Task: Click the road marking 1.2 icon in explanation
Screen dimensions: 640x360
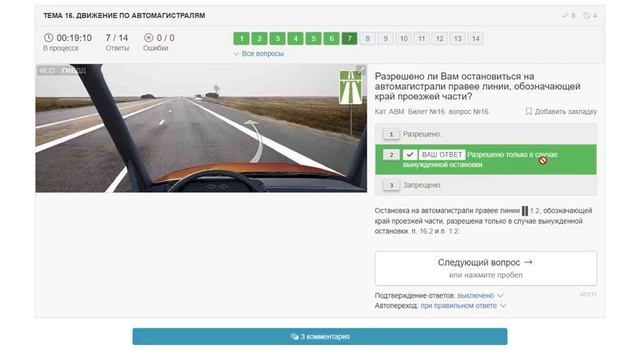Action: 525,211
